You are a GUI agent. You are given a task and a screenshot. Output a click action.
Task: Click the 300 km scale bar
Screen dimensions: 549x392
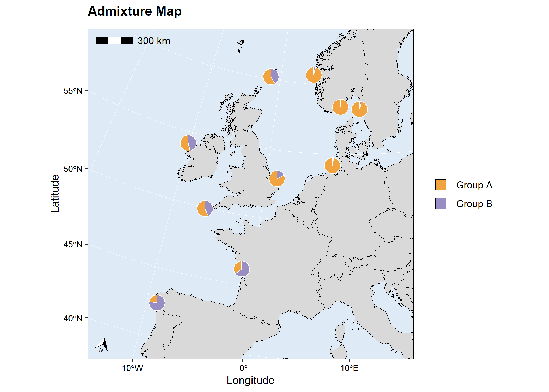[115, 41]
